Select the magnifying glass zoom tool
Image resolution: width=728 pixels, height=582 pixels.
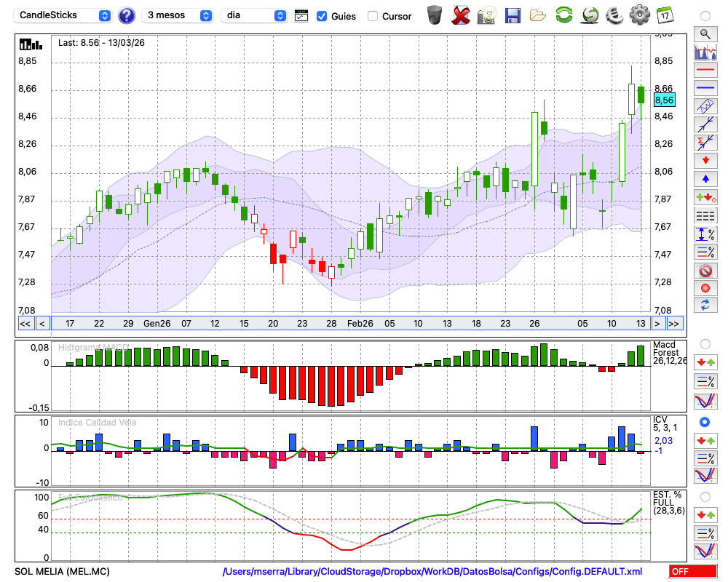(x=705, y=33)
